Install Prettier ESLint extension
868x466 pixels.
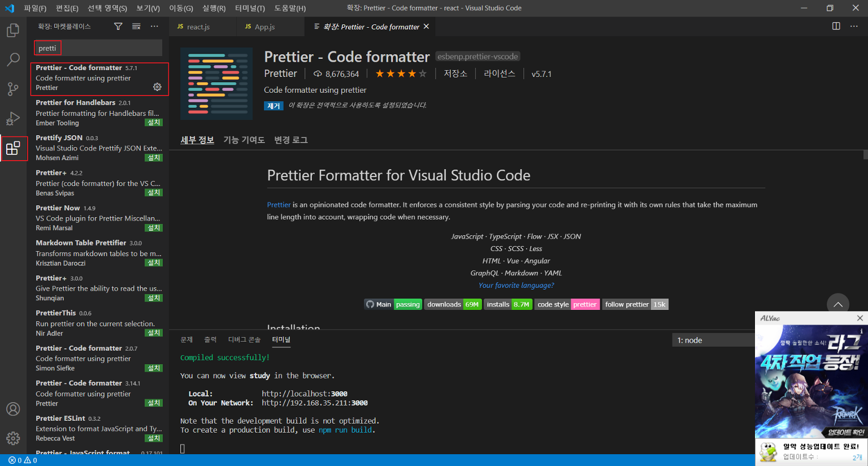click(154, 438)
